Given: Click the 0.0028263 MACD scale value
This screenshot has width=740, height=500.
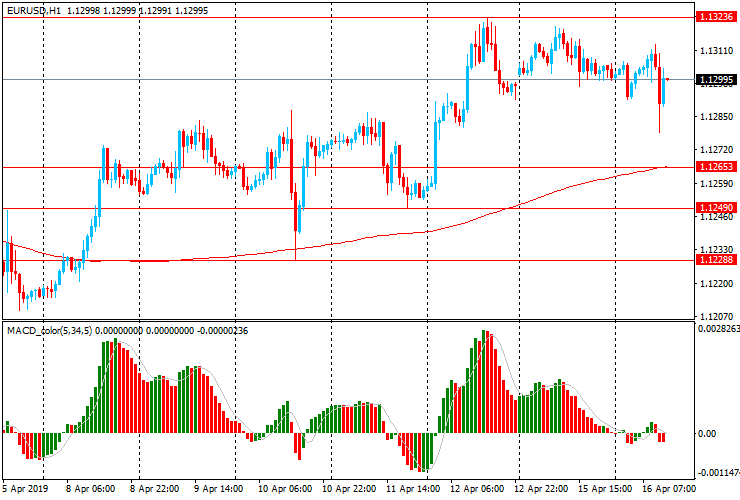Looking at the screenshot, I should click(718, 328).
